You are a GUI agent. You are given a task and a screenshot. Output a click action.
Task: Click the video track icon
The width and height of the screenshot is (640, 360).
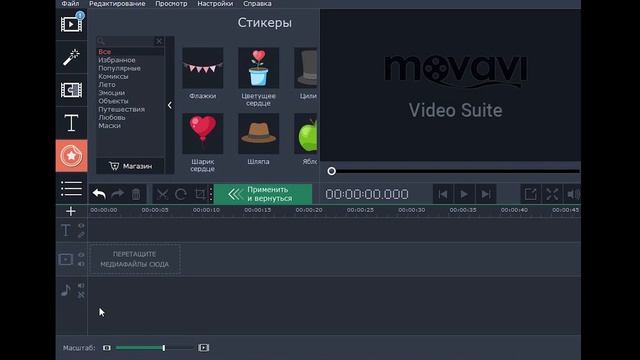[x=66, y=259]
